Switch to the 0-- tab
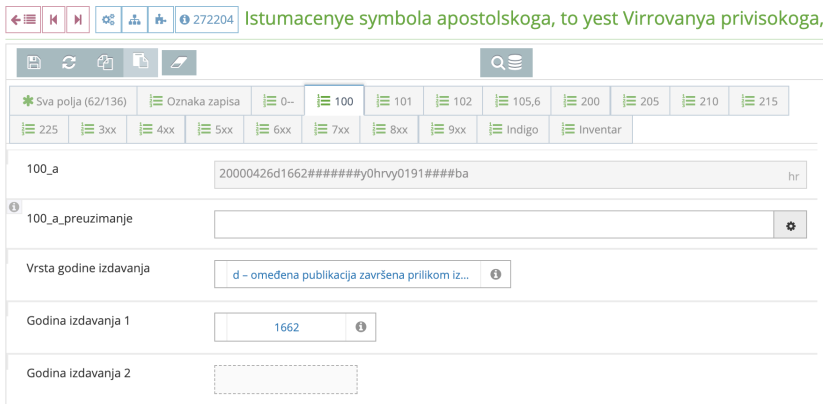This screenshot has width=826, height=404. click(x=278, y=101)
